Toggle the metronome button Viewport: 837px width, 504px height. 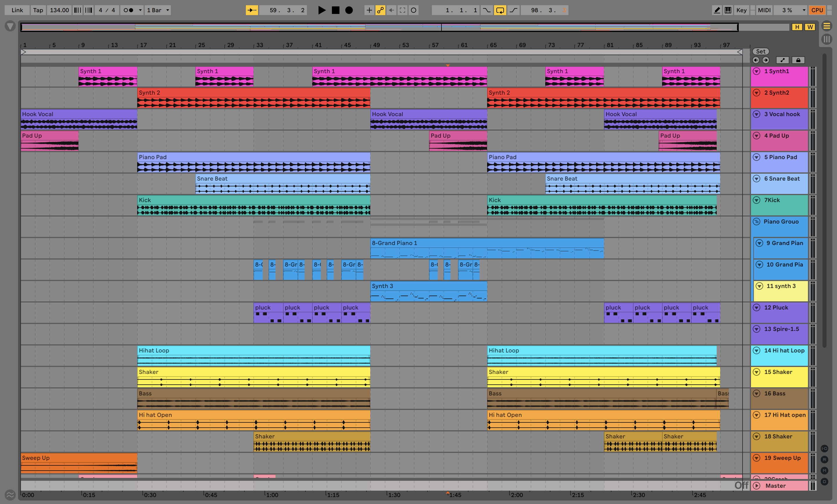click(x=128, y=10)
